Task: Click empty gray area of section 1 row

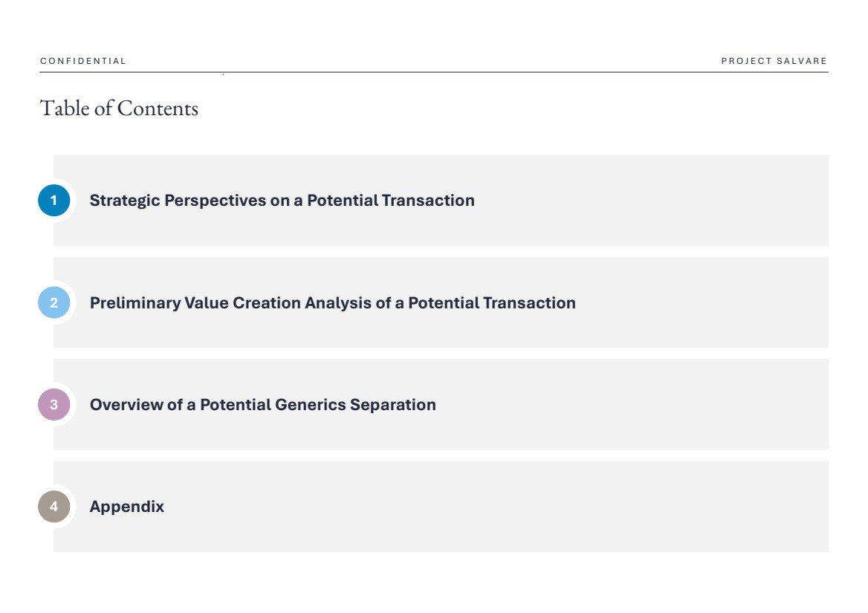Action: point(654,201)
